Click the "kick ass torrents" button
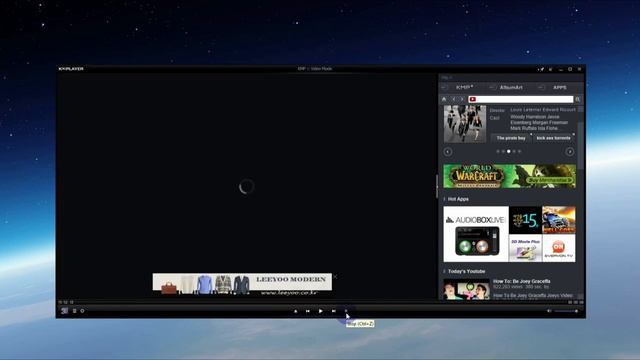 tap(553, 138)
